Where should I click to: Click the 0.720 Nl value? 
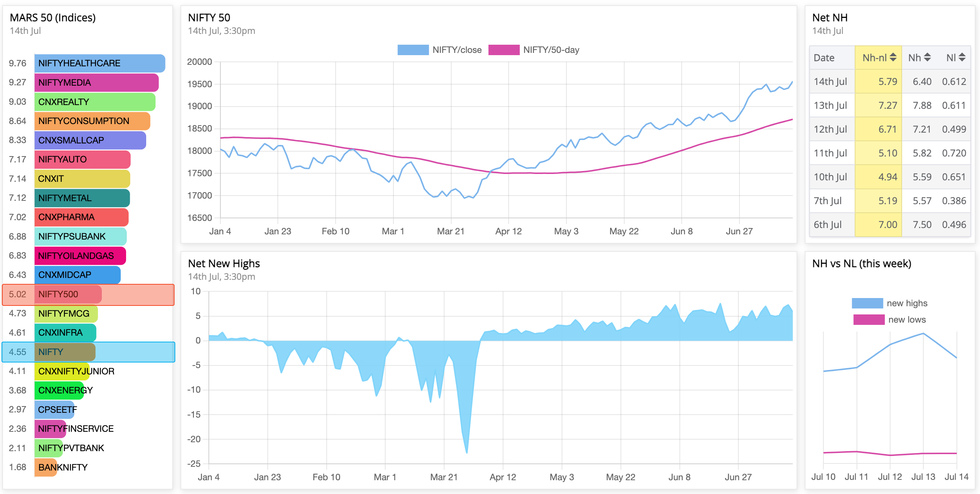coord(954,153)
